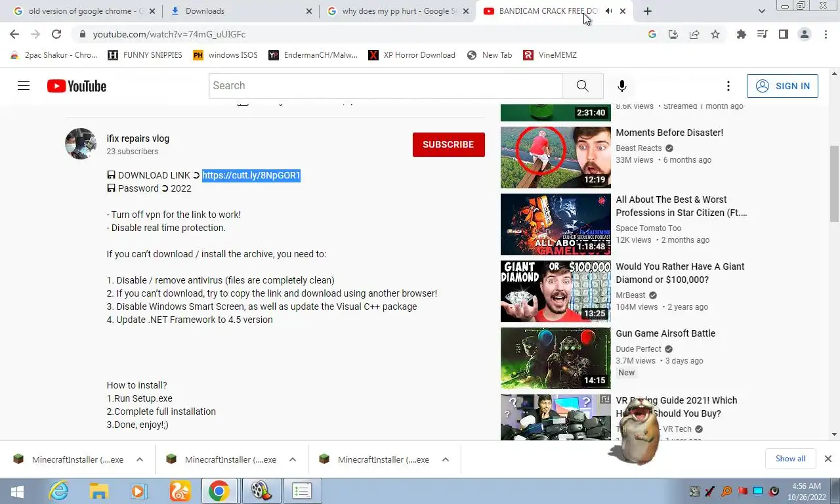Open the YouTube hamburger guide menu
Screen dimensions: 840x504
24,86
